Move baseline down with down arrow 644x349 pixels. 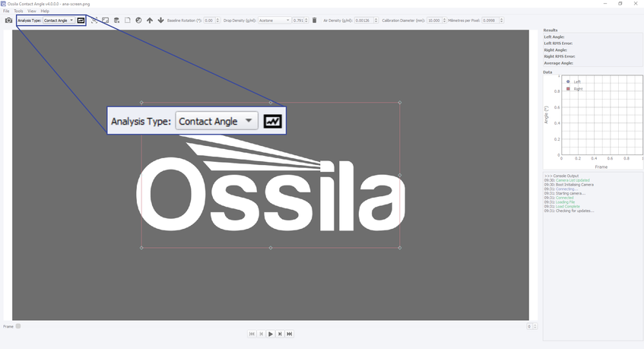point(160,20)
